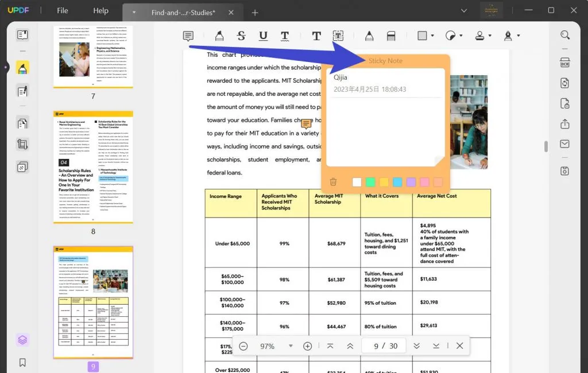Click inside the sticky note text area
The width and height of the screenshot is (588, 373).
click(385, 131)
